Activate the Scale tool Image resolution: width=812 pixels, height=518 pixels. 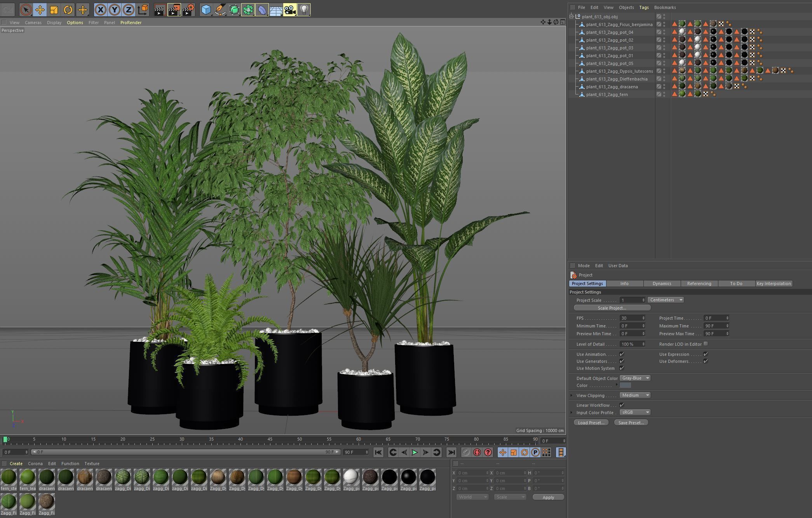54,10
